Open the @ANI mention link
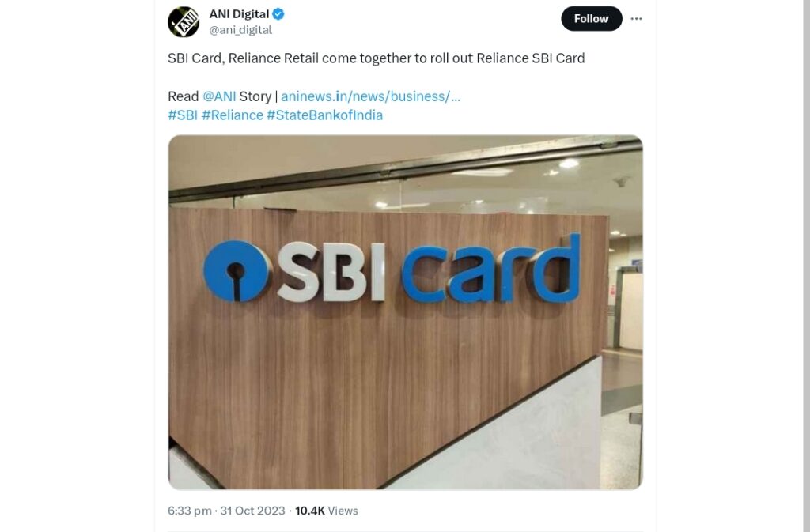This screenshot has width=810, height=532. click(x=219, y=96)
